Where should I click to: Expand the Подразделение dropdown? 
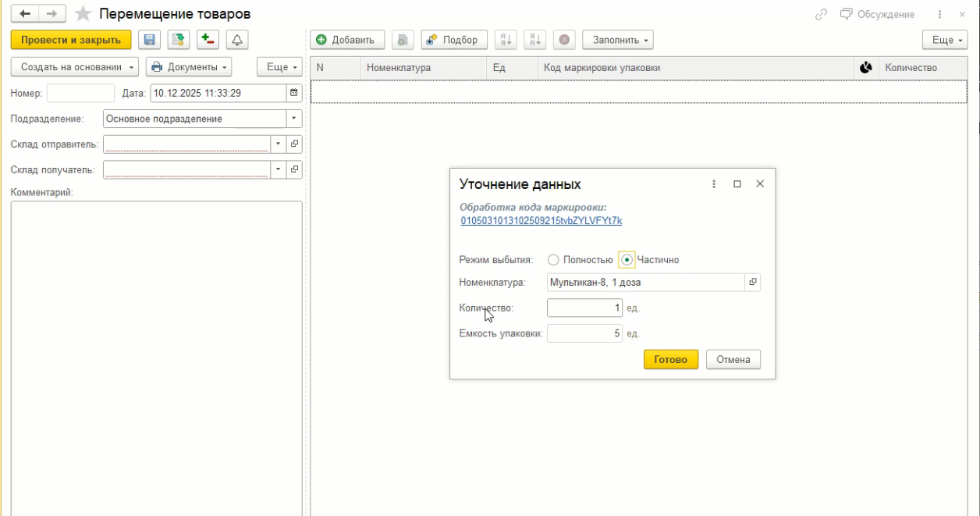point(294,119)
